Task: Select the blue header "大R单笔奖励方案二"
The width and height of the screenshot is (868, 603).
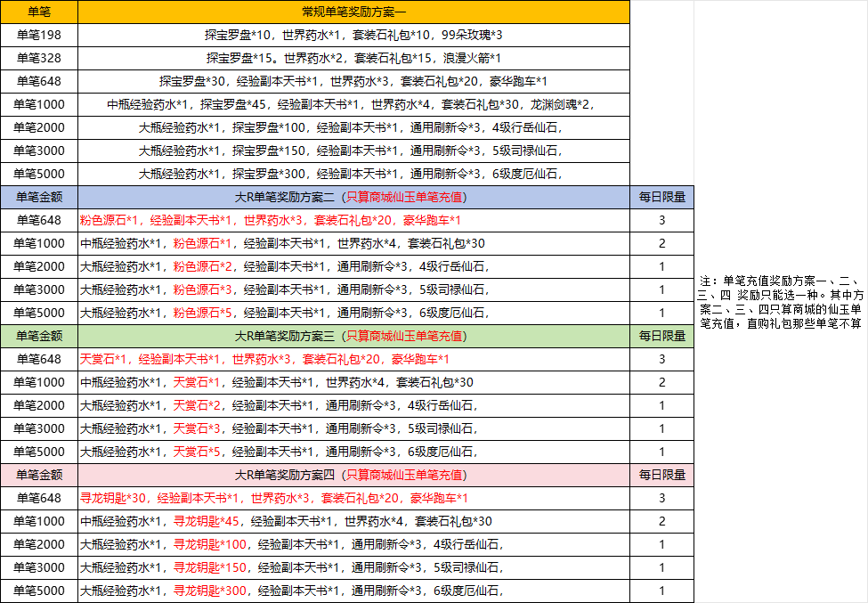Action: pyautogui.click(x=353, y=197)
